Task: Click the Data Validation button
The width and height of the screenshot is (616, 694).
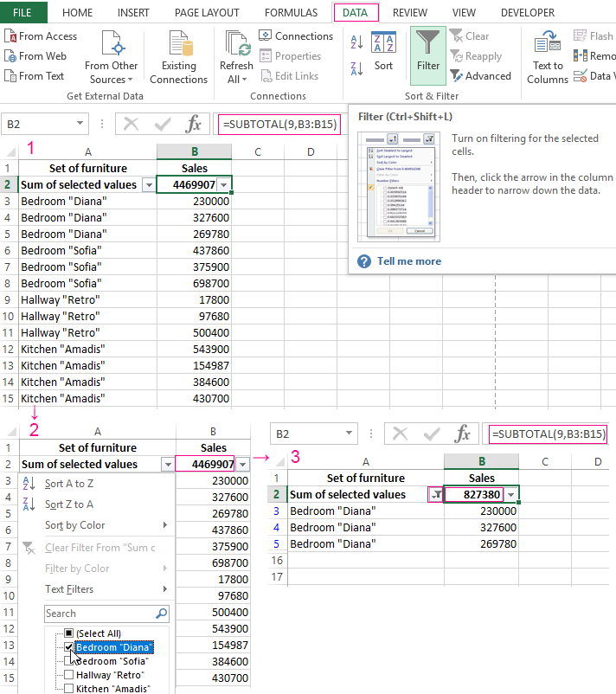Action: pos(594,76)
